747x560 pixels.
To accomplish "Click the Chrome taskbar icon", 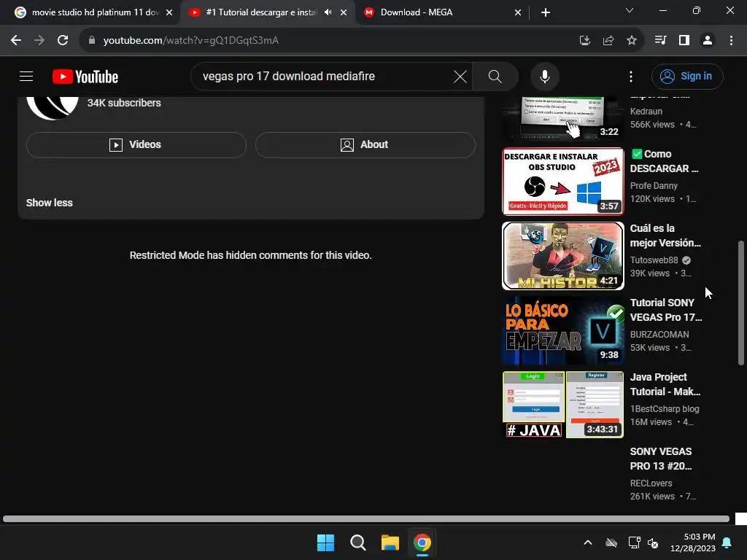I will [422, 542].
